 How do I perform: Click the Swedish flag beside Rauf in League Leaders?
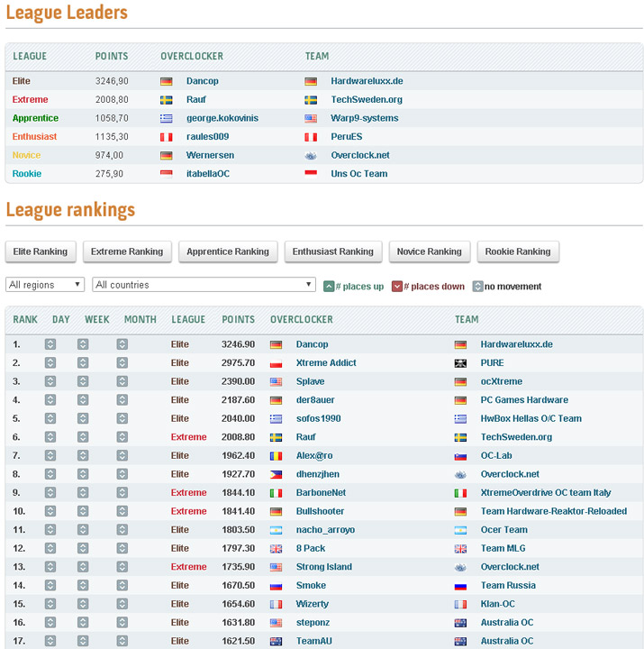167,100
